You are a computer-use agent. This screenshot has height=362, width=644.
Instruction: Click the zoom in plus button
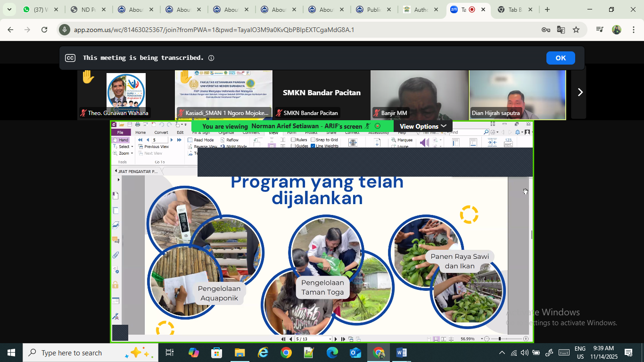click(526, 339)
